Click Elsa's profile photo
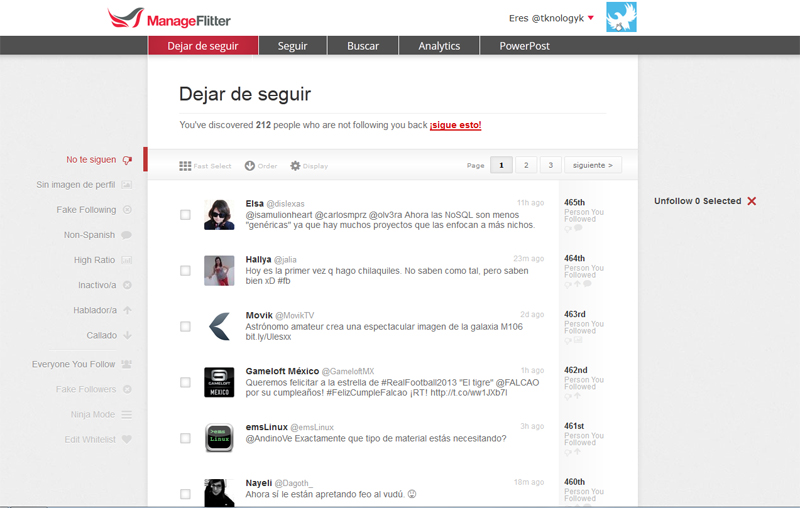 click(x=219, y=215)
